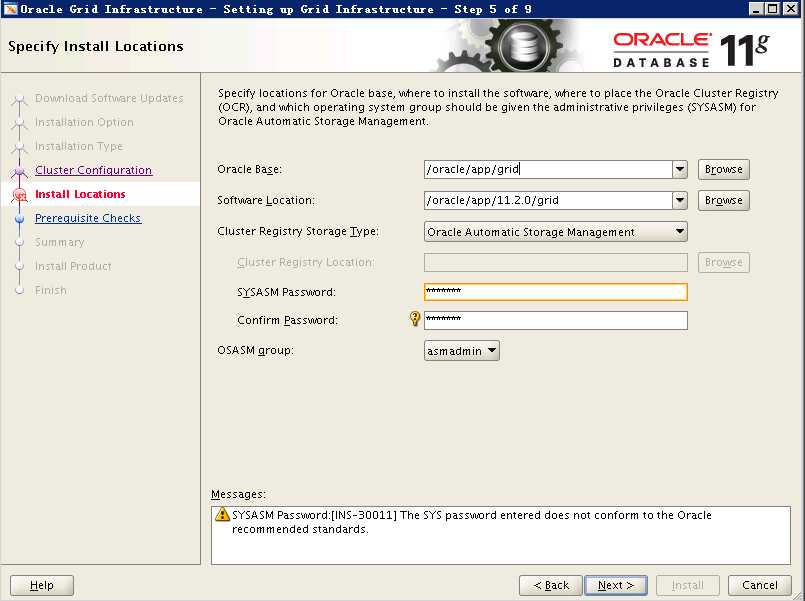
Task: Click the Help button
Action: [42, 585]
